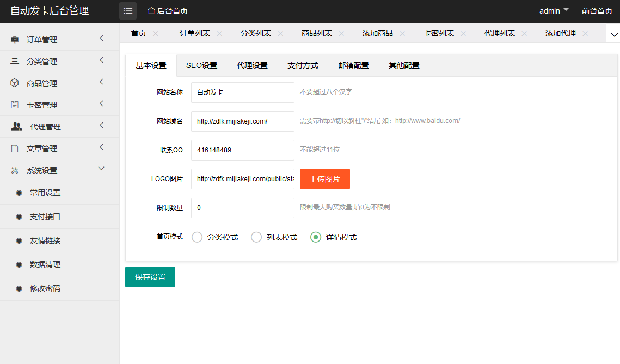
Task: Open the 支付方式 settings tab
Action: click(303, 65)
